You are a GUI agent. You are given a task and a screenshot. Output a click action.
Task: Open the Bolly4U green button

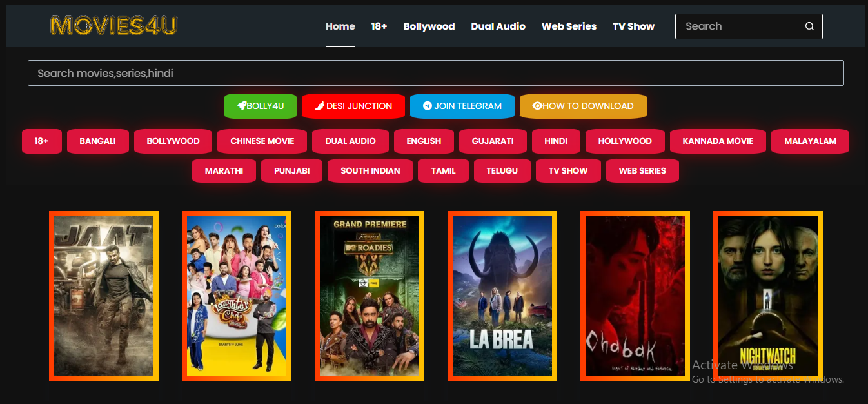[x=260, y=106]
